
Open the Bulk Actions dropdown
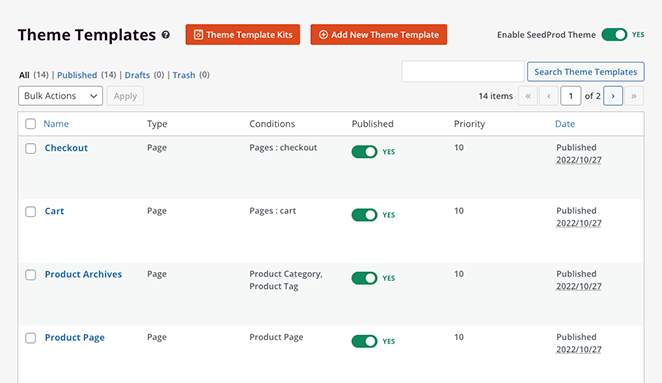[x=60, y=96]
